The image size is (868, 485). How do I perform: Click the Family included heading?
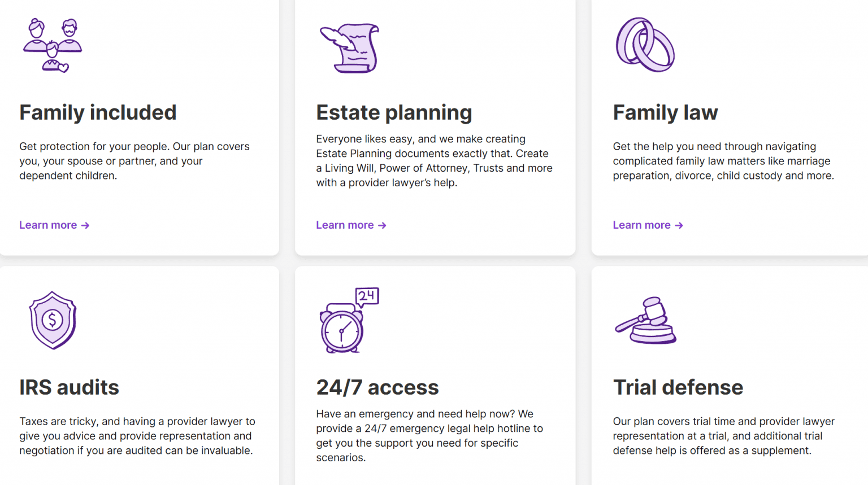point(98,112)
